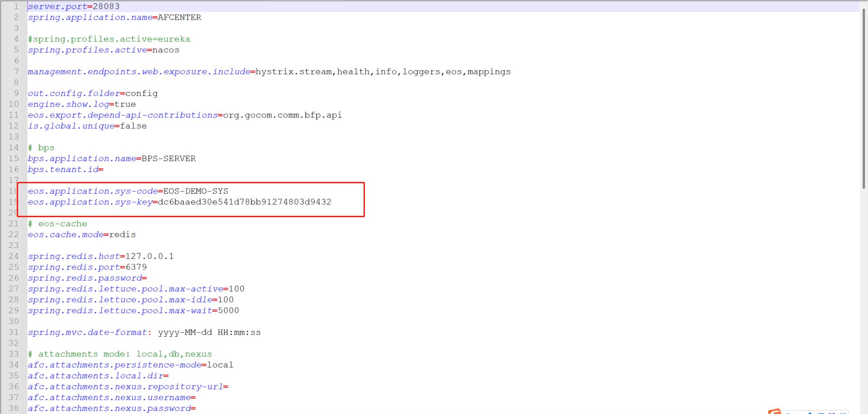This screenshot has height=414, width=868.
Task: Click the max-wait value 5000
Action: [x=228, y=310]
